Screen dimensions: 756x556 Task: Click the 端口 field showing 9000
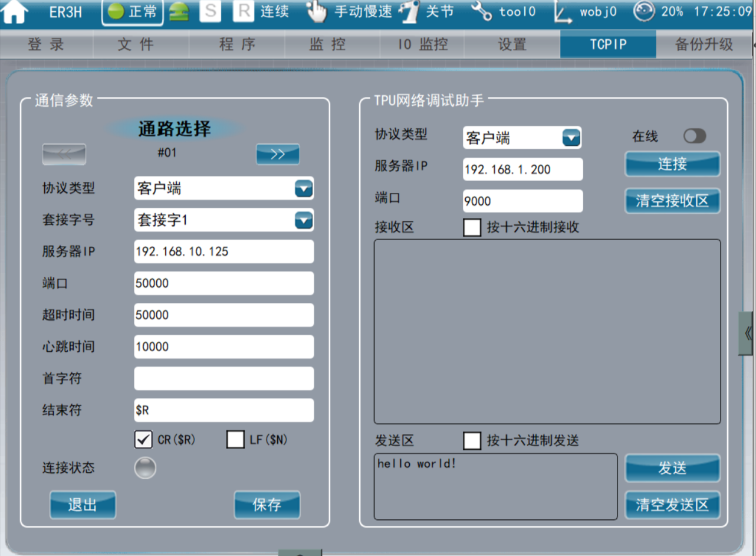pyautogui.click(x=523, y=201)
